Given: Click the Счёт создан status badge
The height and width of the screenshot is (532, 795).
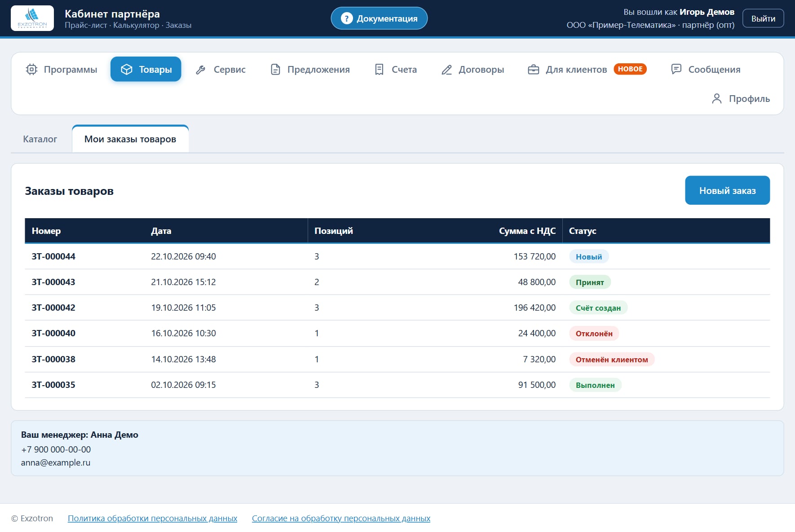Looking at the screenshot, I should 598,308.
